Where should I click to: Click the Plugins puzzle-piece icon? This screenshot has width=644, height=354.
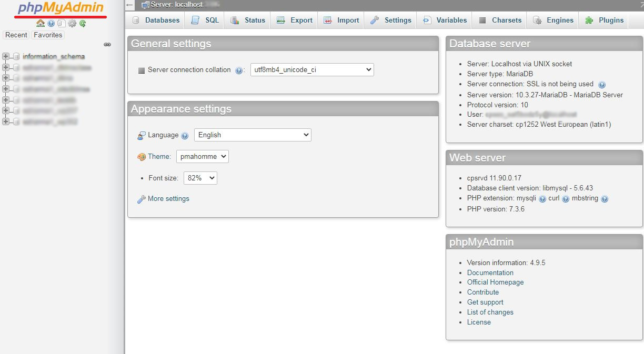point(589,20)
